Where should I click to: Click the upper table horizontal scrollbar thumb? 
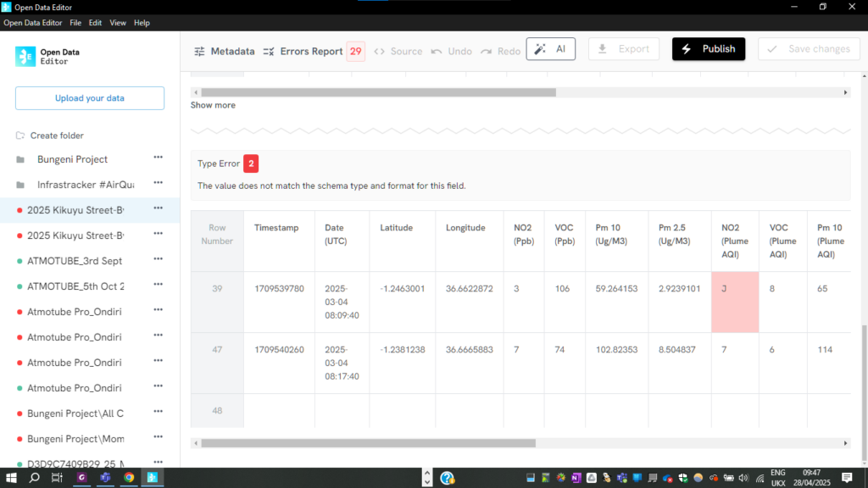pos(378,92)
